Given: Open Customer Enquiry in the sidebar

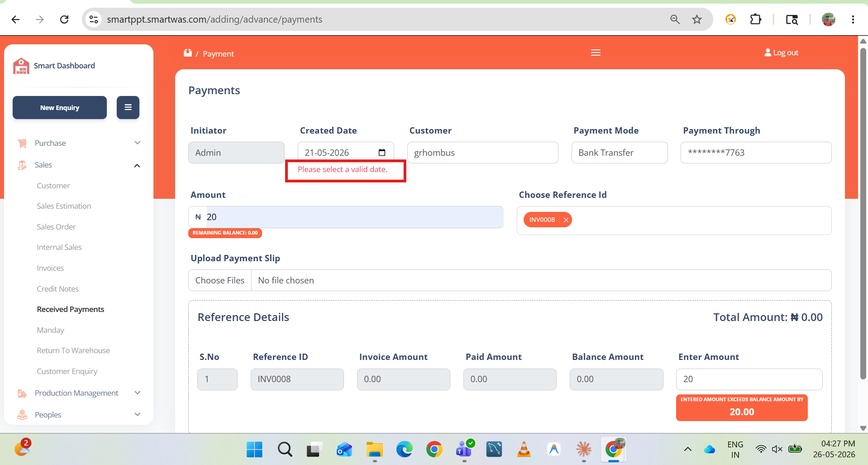Looking at the screenshot, I should (67, 371).
